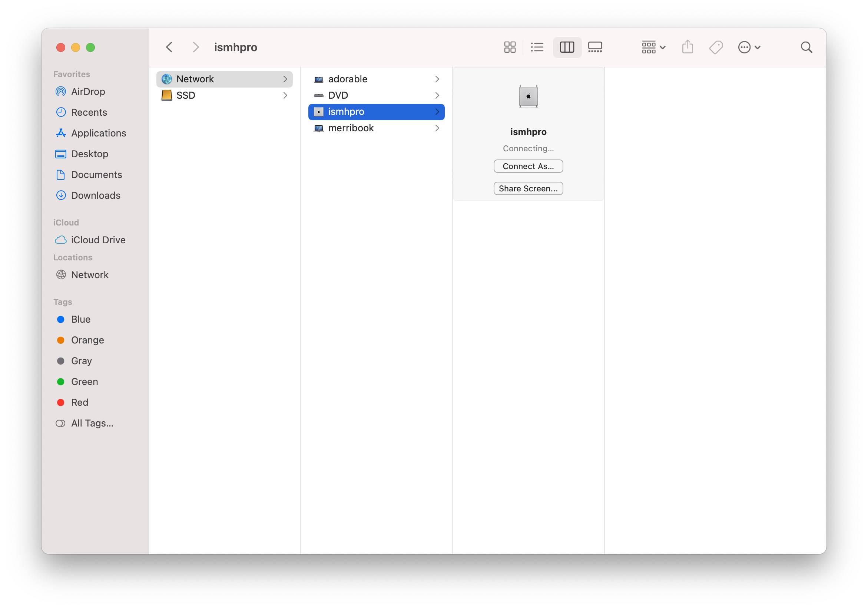Open the More actions ellipsis menu

click(749, 47)
